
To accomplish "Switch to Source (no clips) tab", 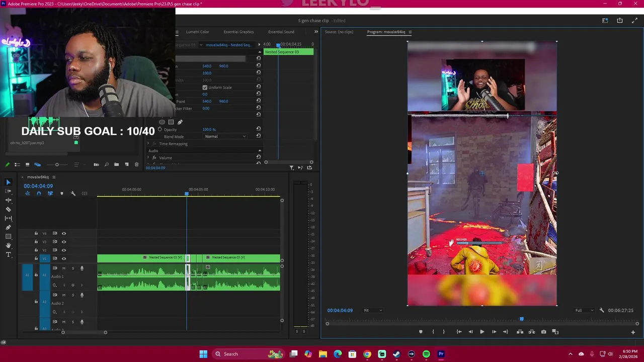I will click(x=339, y=32).
